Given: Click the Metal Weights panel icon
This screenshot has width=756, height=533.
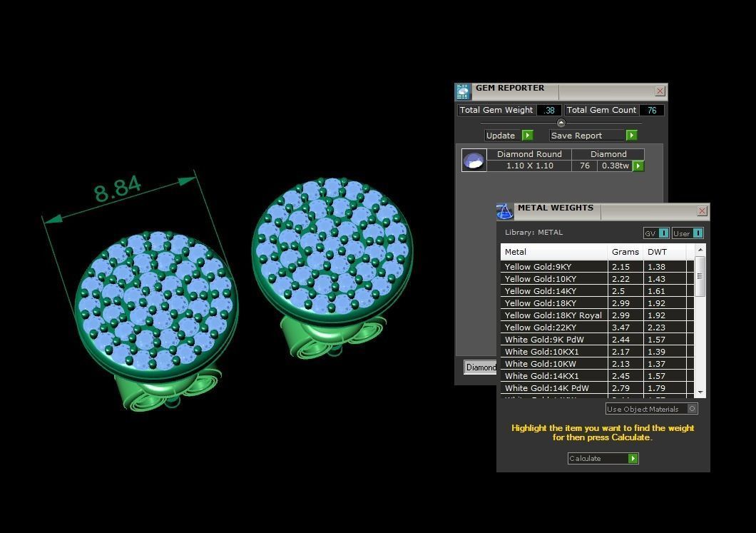Looking at the screenshot, I should [504, 211].
